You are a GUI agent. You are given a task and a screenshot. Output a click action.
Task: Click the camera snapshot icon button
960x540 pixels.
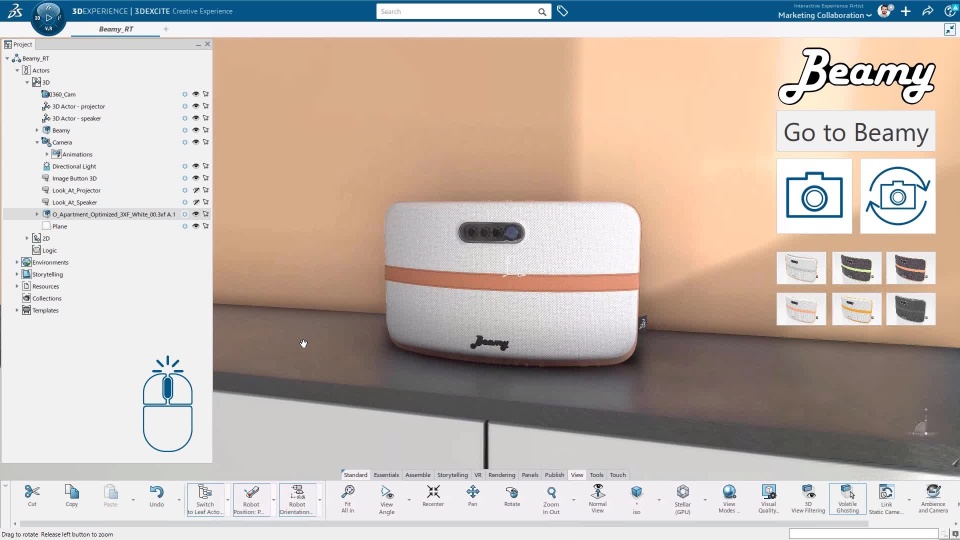point(814,196)
